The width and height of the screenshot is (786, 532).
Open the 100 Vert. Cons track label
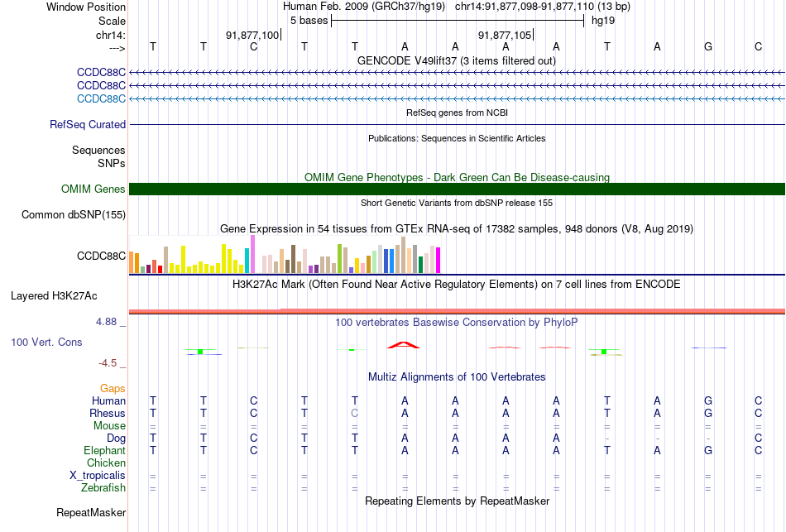(x=46, y=342)
